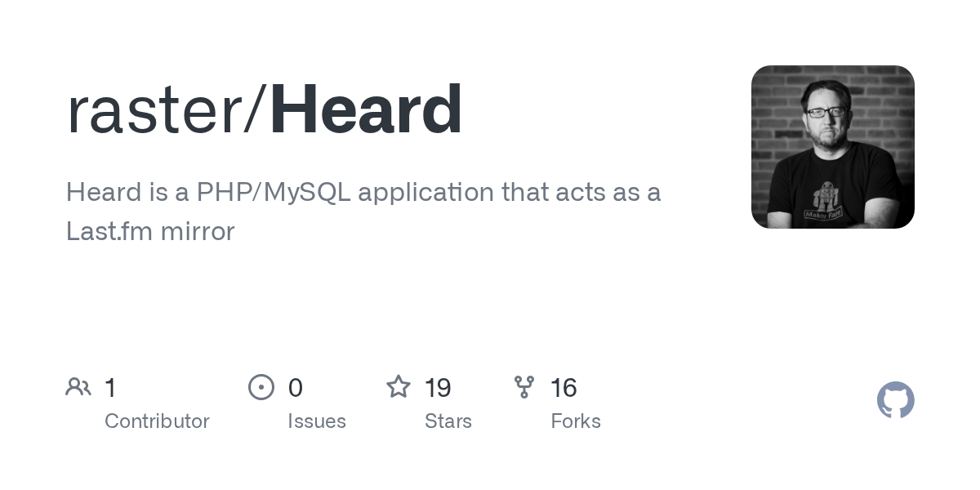Click the star icon

[399, 386]
